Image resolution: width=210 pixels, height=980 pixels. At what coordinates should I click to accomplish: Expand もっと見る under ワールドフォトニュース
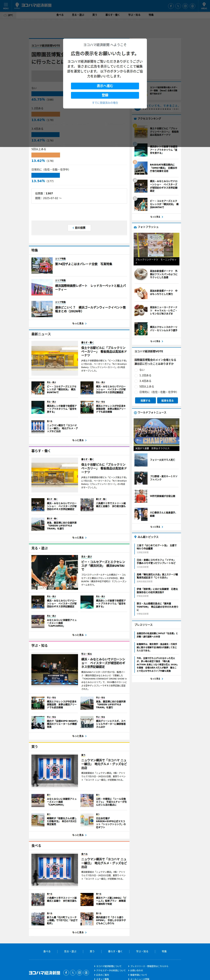[x=157, y=527]
